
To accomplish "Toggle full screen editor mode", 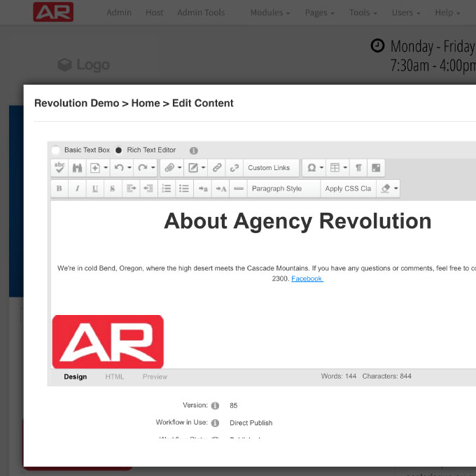I will pyautogui.click(x=376, y=167).
